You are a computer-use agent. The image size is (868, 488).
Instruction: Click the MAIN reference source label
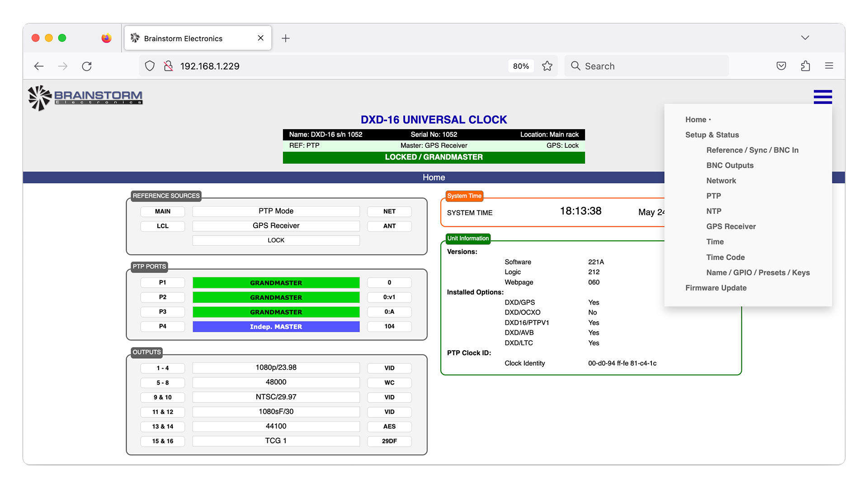pyautogui.click(x=163, y=211)
